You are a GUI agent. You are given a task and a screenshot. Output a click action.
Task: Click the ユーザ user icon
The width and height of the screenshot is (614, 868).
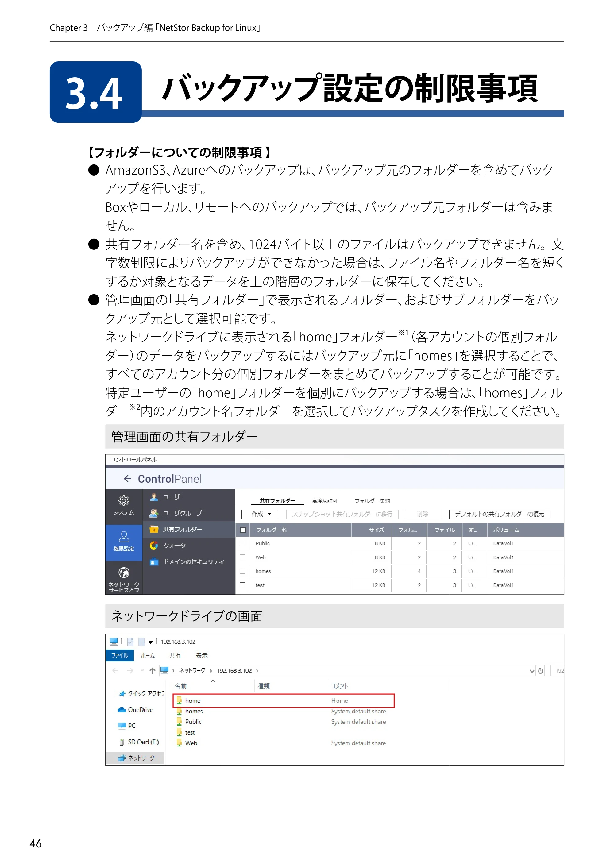[153, 497]
